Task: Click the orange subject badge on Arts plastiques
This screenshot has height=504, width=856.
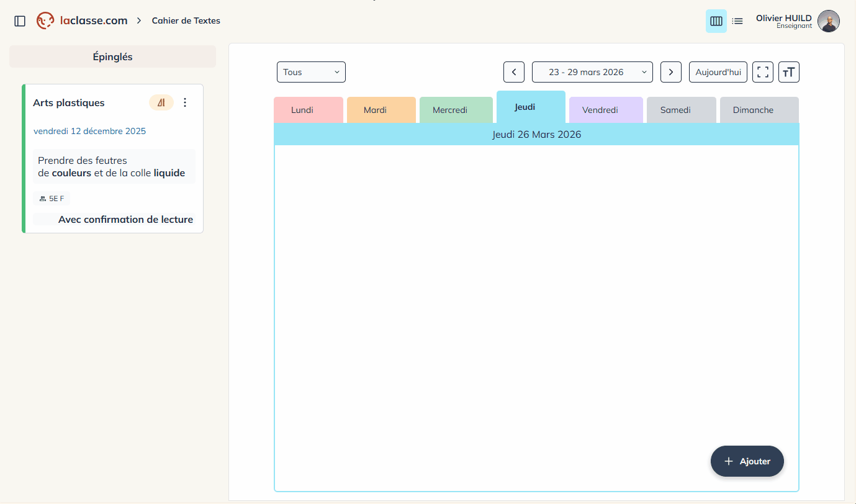Action: 161,103
